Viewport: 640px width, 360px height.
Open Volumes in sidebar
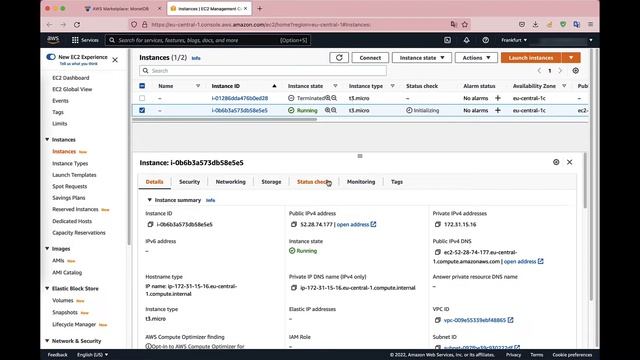[x=63, y=300]
